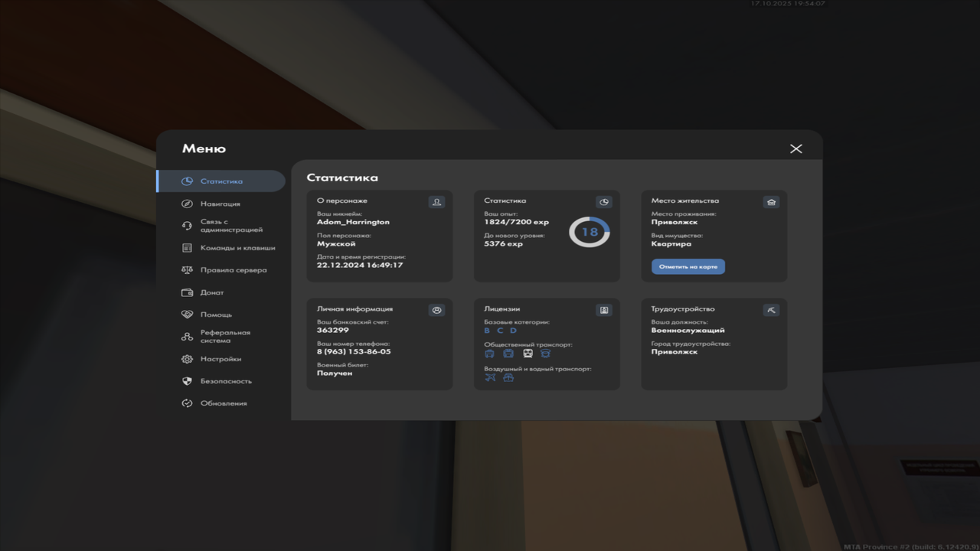980x551 pixels.
Task: Click the remaining 5376 exp value
Action: pyautogui.click(x=503, y=243)
